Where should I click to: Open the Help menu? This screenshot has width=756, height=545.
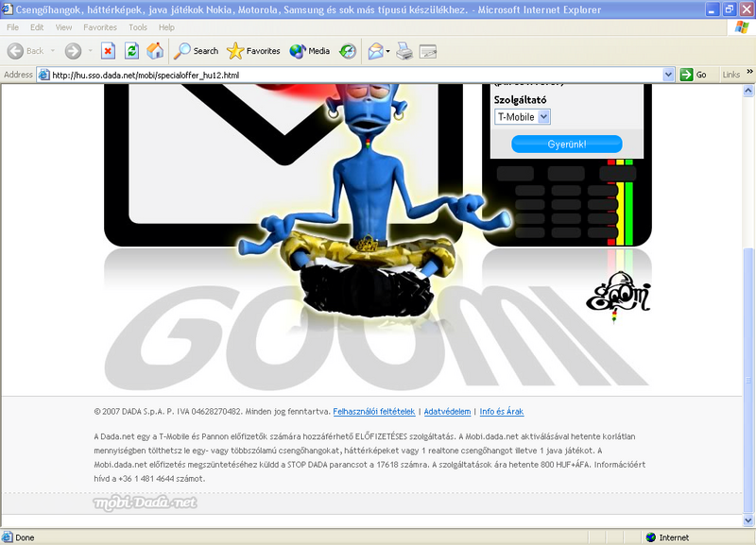point(166,27)
